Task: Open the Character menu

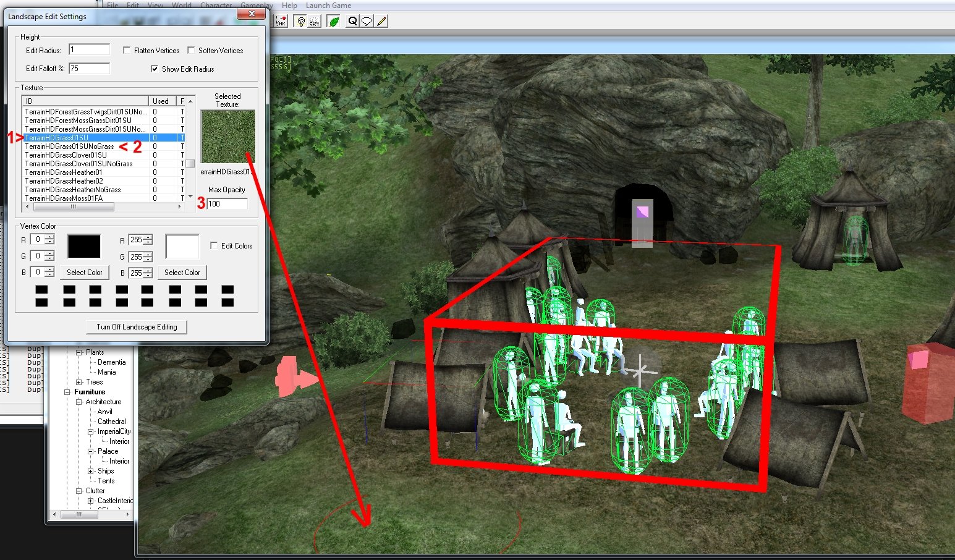Action: pyautogui.click(x=216, y=5)
